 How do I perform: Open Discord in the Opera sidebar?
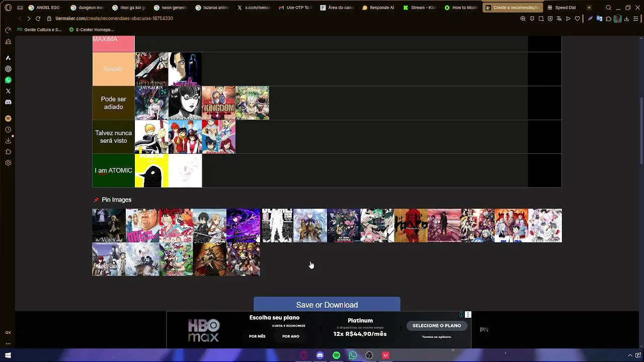[x=8, y=102]
